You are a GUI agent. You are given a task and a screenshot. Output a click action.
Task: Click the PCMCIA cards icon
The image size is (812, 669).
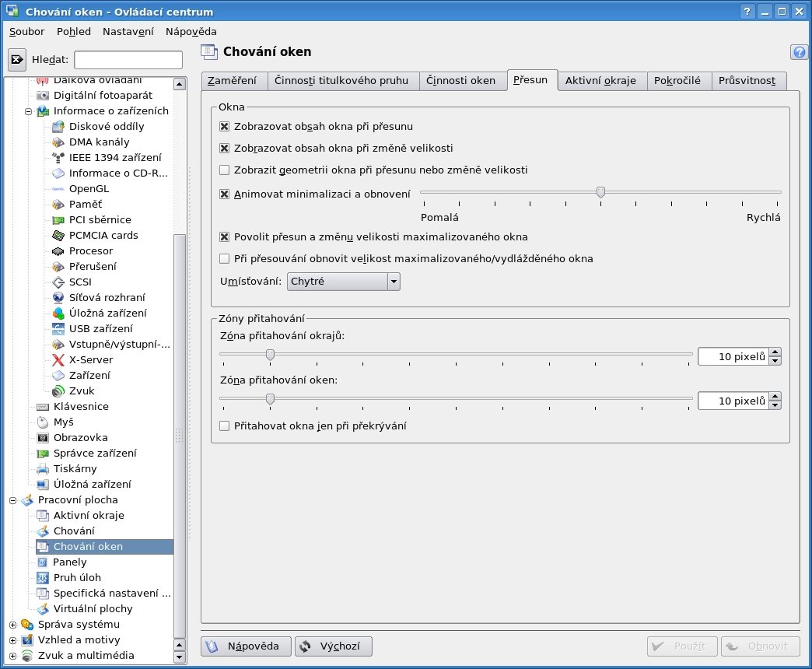point(58,235)
